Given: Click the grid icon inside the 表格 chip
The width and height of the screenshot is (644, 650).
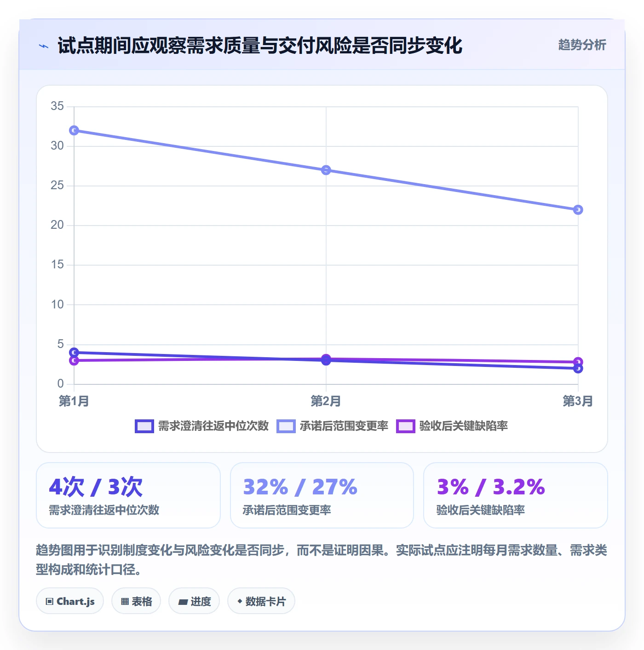Looking at the screenshot, I should tap(125, 602).
